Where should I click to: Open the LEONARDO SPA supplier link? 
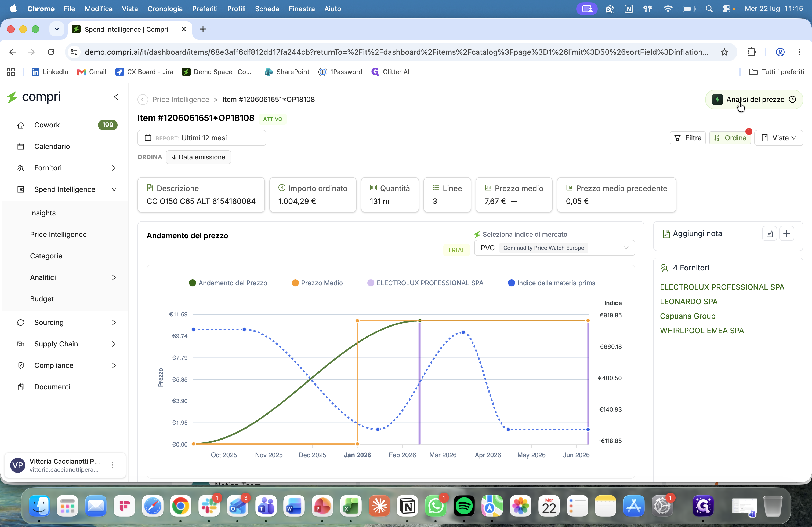pos(688,302)
